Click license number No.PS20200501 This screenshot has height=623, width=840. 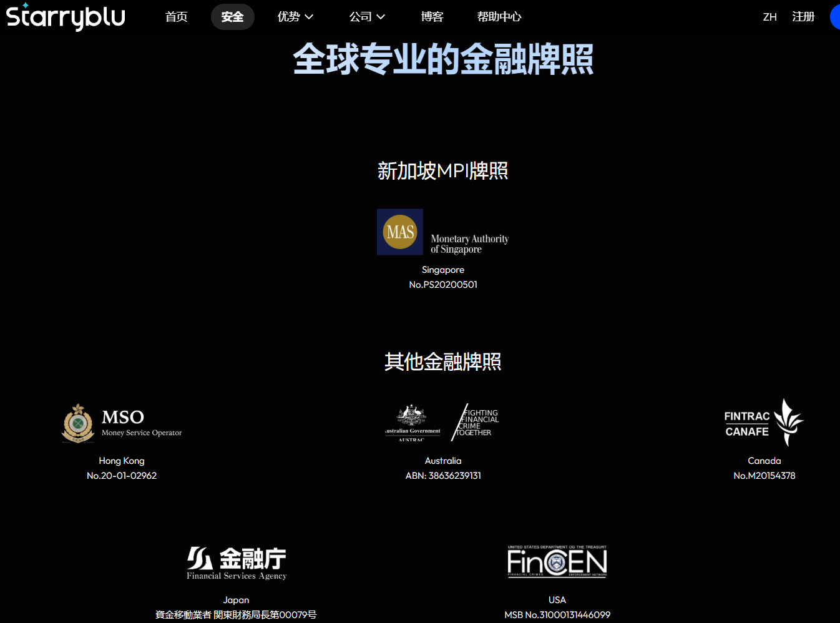click(x=443, y=285)
